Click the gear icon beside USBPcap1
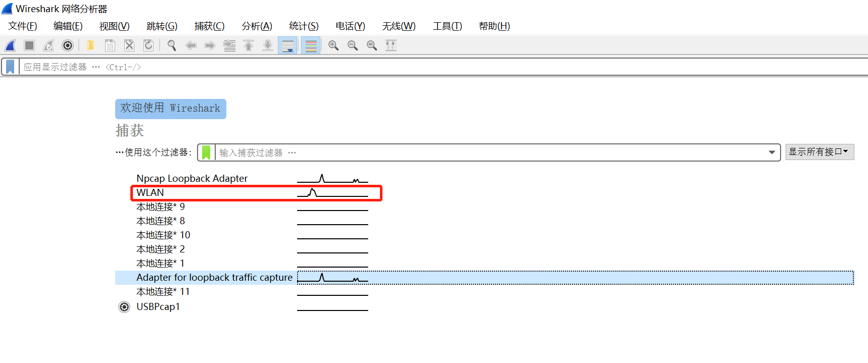 [x=124, y=307]
